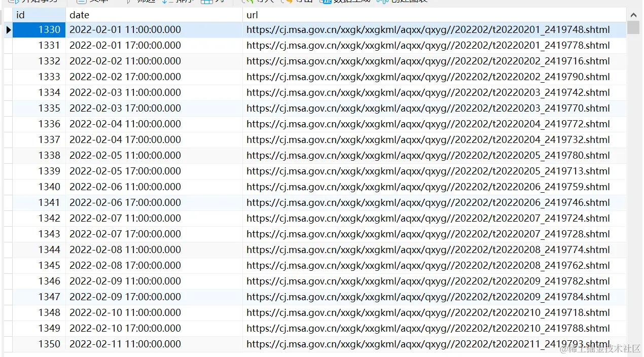Select url ending t20220201_2419748.shtml

435,30
